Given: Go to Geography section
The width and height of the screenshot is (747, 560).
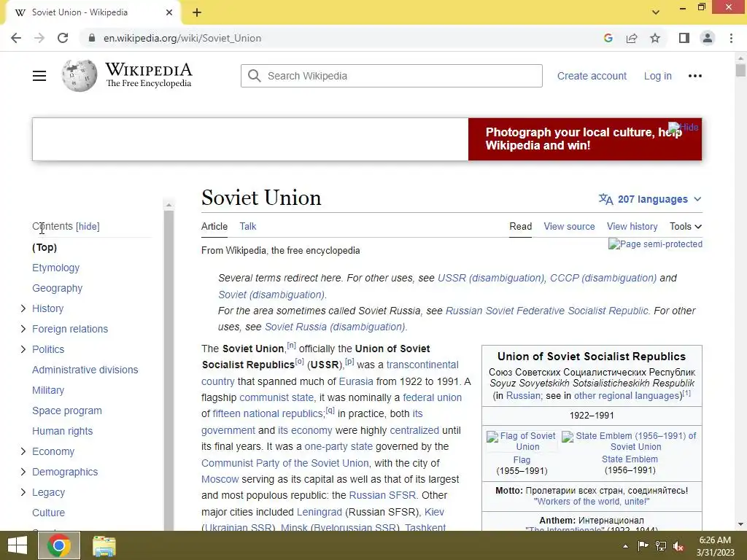Looking at the screenshot, I should point(57,288).
